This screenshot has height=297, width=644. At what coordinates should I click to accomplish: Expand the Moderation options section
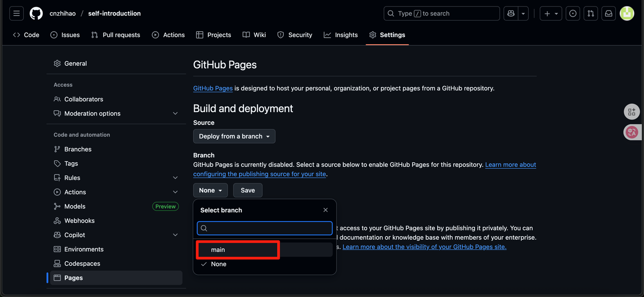[175, 114]
